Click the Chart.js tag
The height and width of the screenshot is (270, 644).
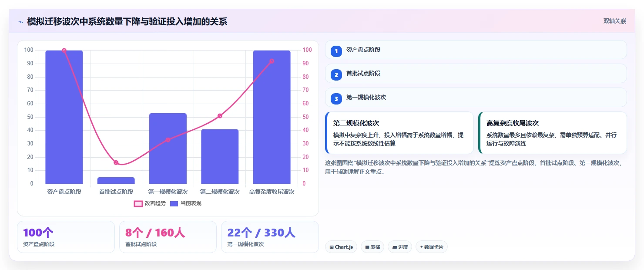[x=341, y=247]
